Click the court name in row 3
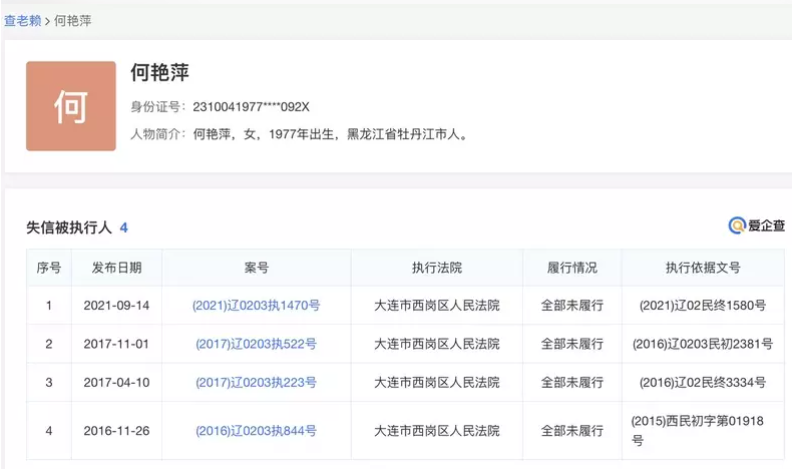Screen dimensions: 792x469 click(437, 382)
